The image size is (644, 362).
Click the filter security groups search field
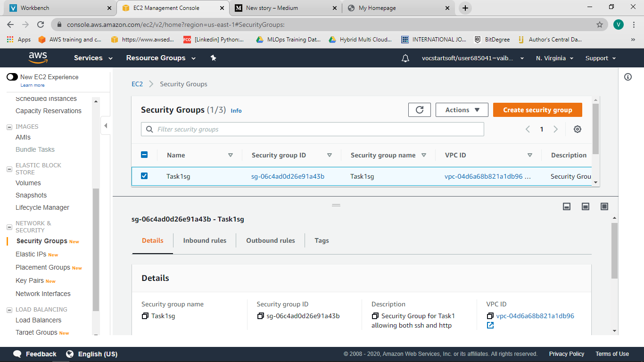(312, 129)
